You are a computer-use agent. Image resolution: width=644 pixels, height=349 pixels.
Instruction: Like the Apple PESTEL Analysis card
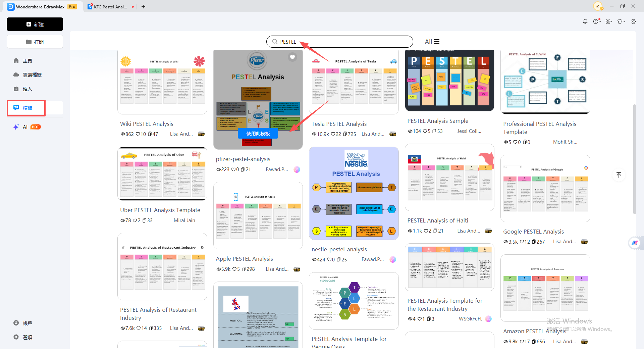(x=234, y=269)
